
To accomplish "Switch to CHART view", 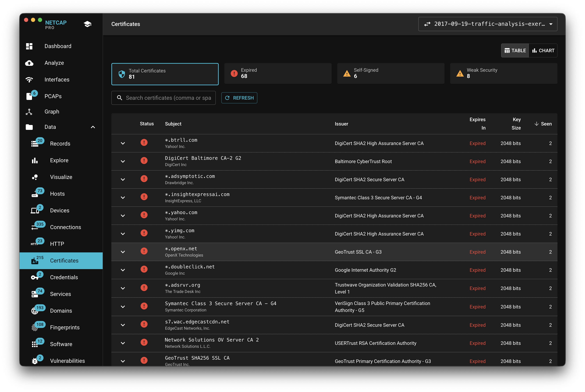I will 543,50.
